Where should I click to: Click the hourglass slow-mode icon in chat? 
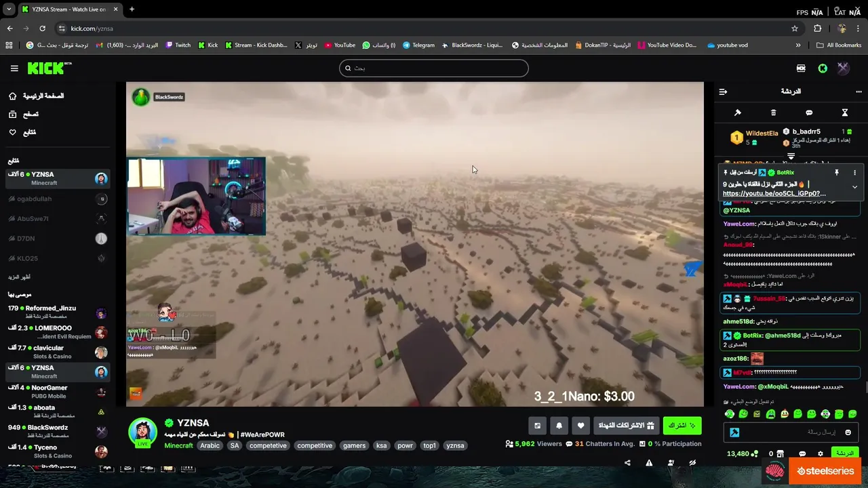845,113
